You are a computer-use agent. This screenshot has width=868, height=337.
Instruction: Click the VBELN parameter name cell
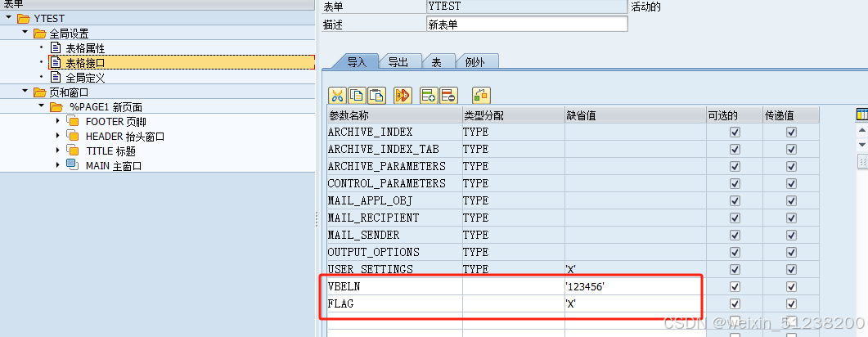[394, 286]
